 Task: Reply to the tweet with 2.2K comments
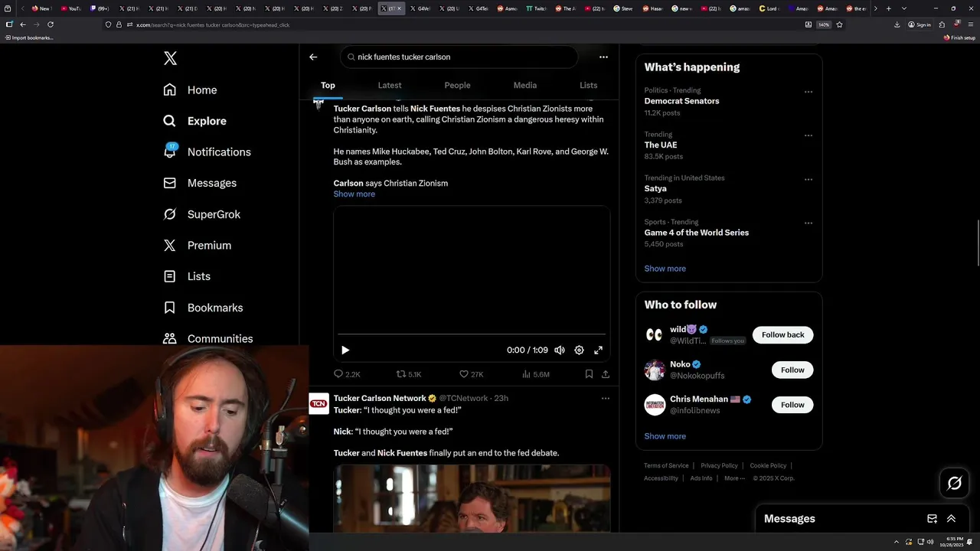347,374
